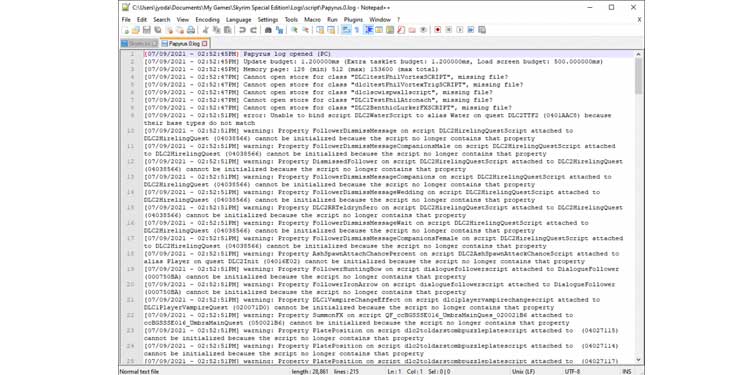Click 'Normal text file' in status bar

[139, 371]
